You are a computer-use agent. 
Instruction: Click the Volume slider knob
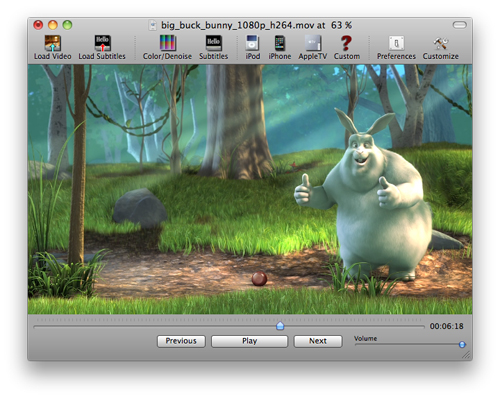(x=462, y=345)
